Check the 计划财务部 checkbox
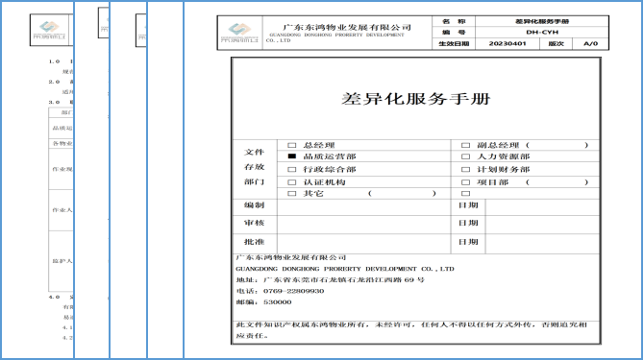Image resolution: width=644 pixels, height=360 pixels. 465,169
